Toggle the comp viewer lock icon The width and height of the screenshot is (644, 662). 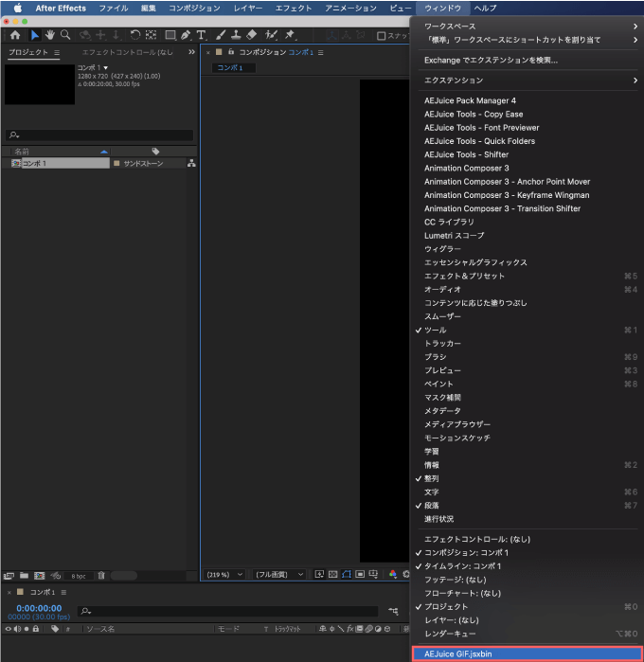coord(231,52)
